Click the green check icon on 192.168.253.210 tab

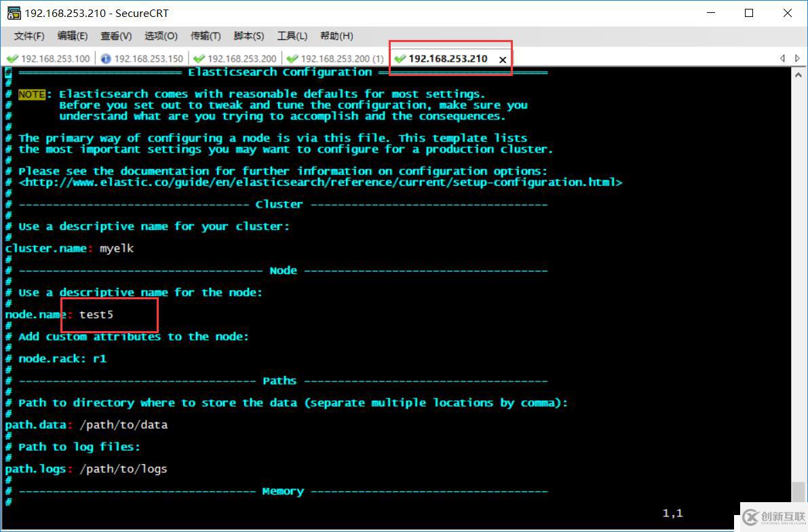tap(400, 59)
